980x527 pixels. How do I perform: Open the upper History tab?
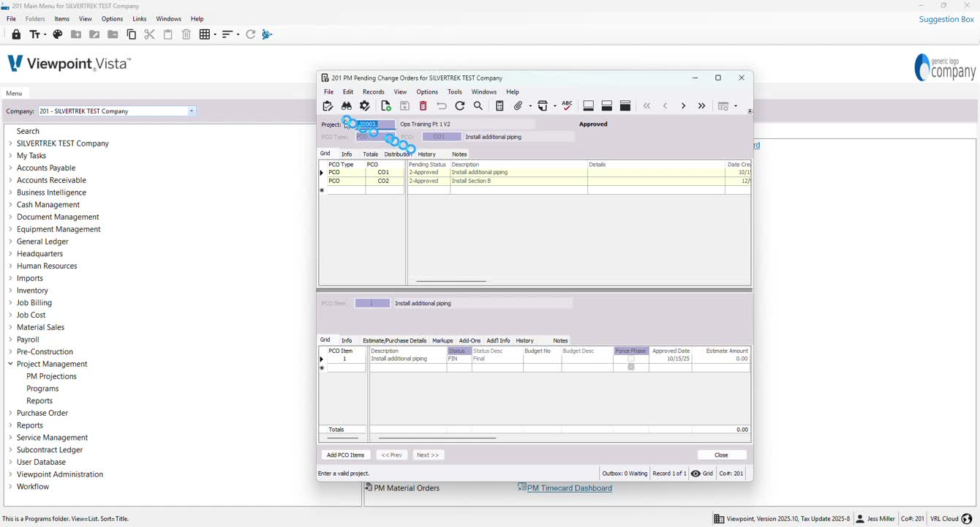pos(426,154)
